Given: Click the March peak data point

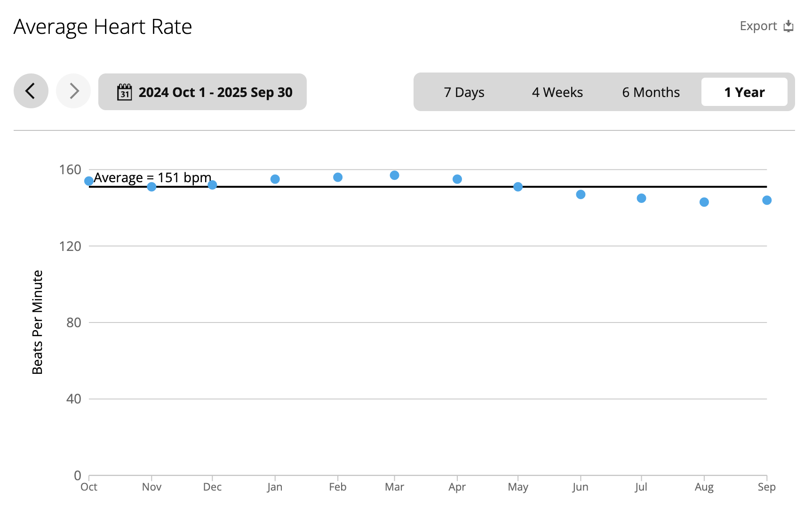Looking at the screenshot, I should [x=395, y=175].
